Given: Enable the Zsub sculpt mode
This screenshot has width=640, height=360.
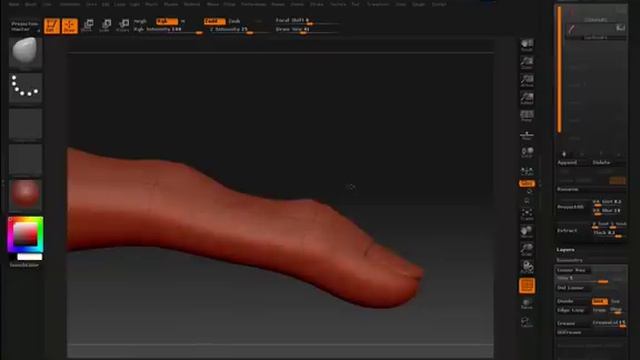Looking at the screenshot, I should point(234,21).
